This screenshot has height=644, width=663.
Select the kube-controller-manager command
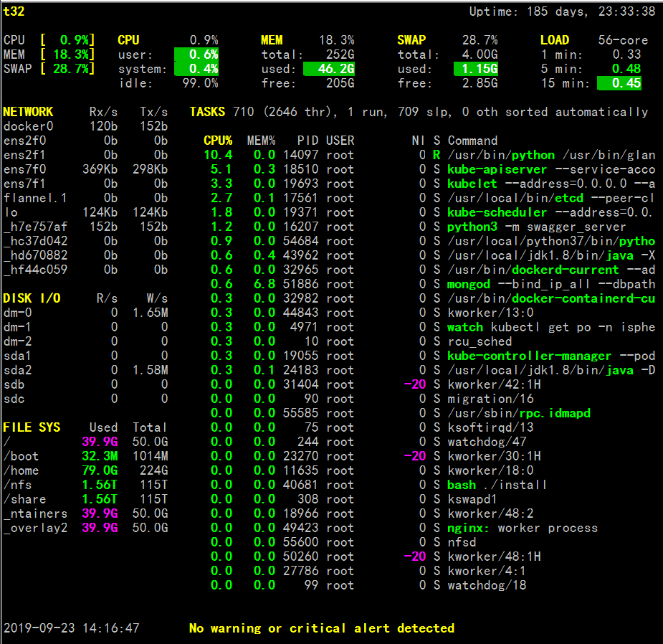pos(551,356)
